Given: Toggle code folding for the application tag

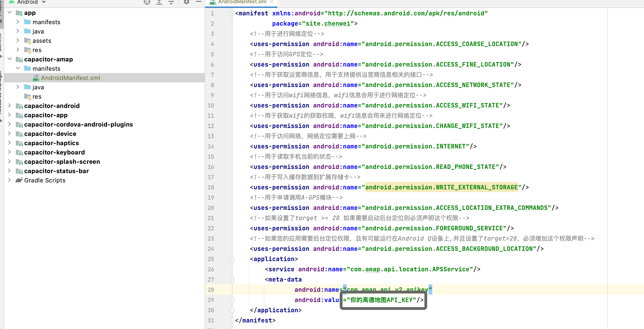Looking at the screenshot, I should (232, 259).
